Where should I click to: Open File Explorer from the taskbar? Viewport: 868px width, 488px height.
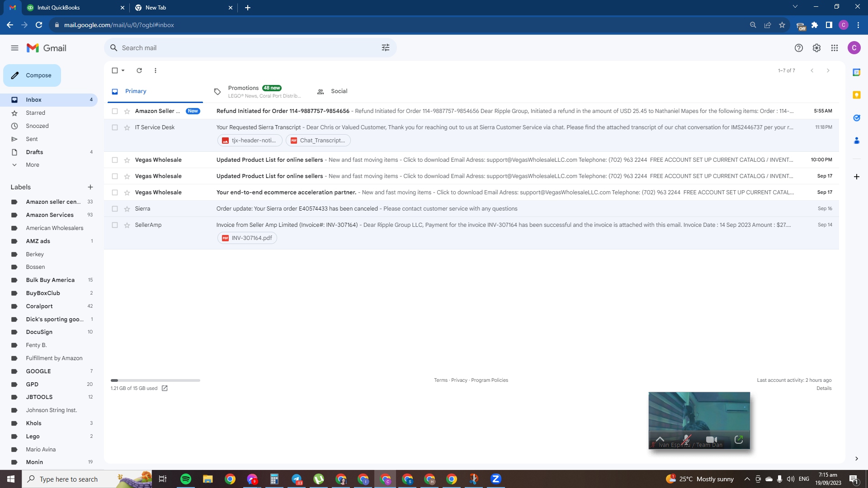(208, 479)
